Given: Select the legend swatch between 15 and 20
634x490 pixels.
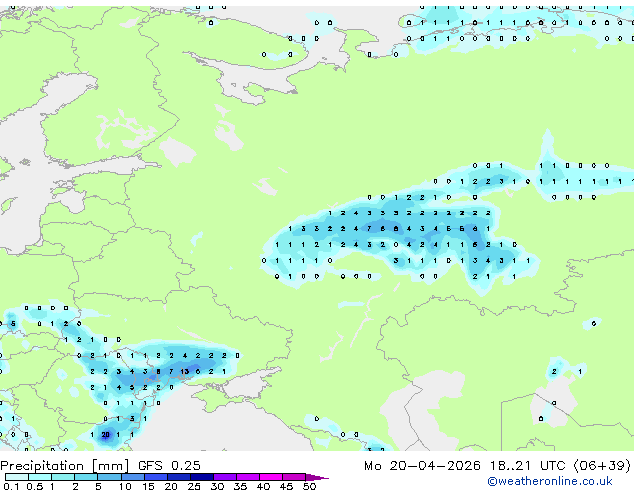Looking at the screenshot, I should (155, 477).
